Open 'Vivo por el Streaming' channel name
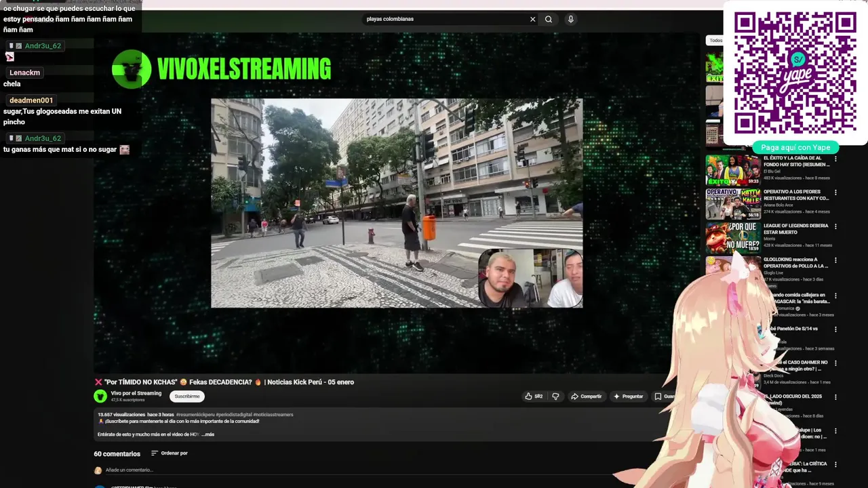 coord(136,394)
